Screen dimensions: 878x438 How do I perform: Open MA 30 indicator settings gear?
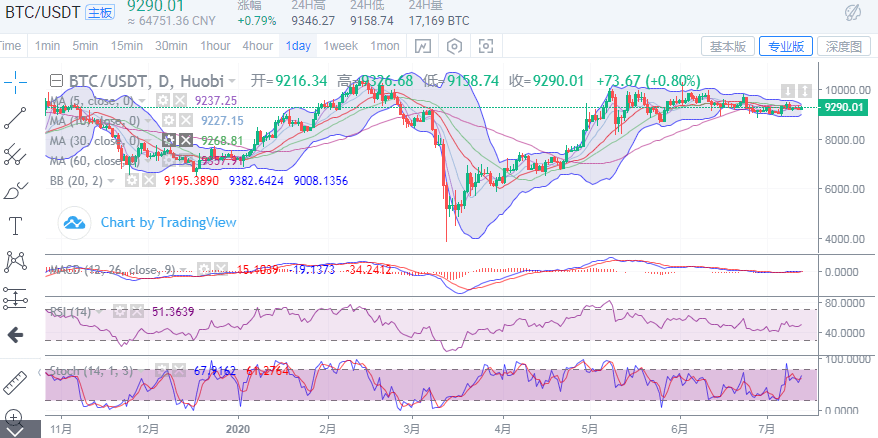pyautogui.click(x=169, y=140)
